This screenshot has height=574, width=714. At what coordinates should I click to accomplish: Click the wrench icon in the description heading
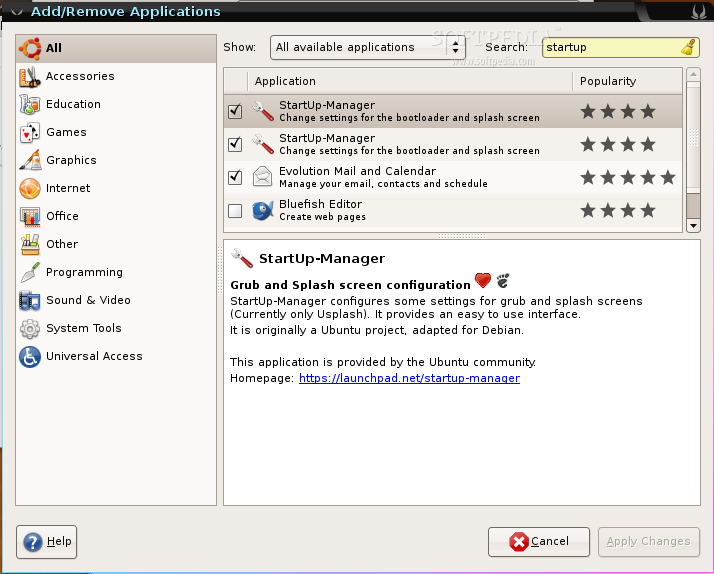tap(242, 258)
